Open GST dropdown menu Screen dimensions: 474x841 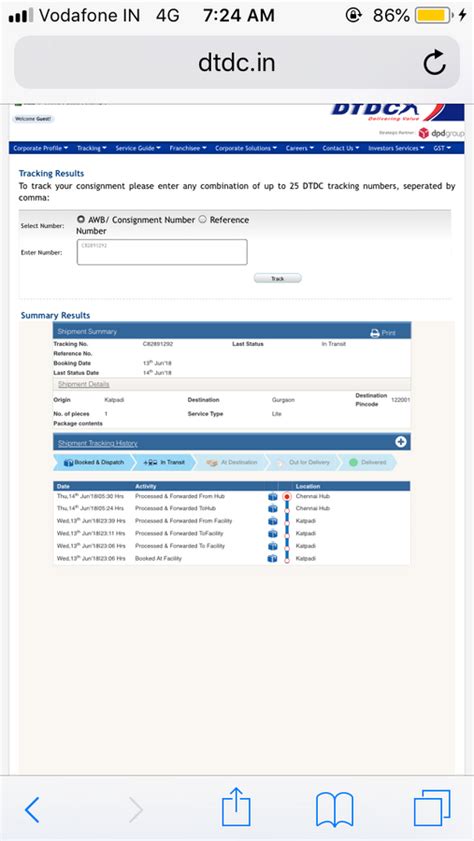pos(442,148)
